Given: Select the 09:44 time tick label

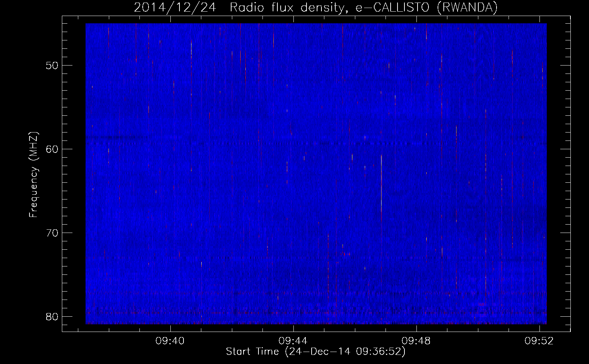Looking at the screenshot, I should point(293,341).
